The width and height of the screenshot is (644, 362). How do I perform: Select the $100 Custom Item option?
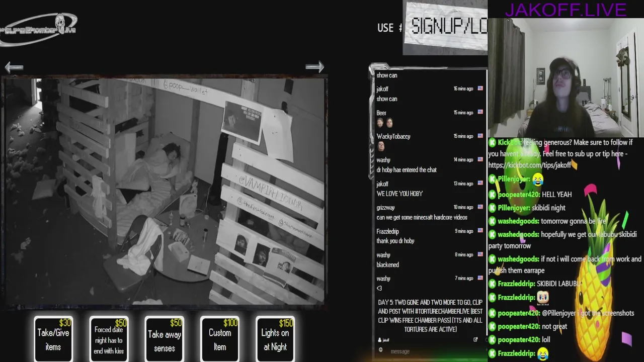(220, 339)
